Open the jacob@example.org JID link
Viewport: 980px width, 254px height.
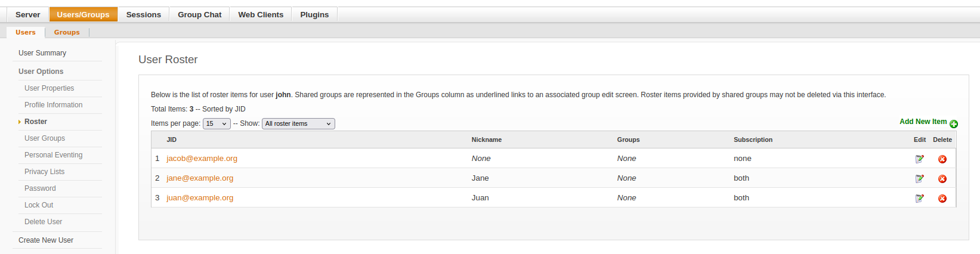(x=202, y=159)
